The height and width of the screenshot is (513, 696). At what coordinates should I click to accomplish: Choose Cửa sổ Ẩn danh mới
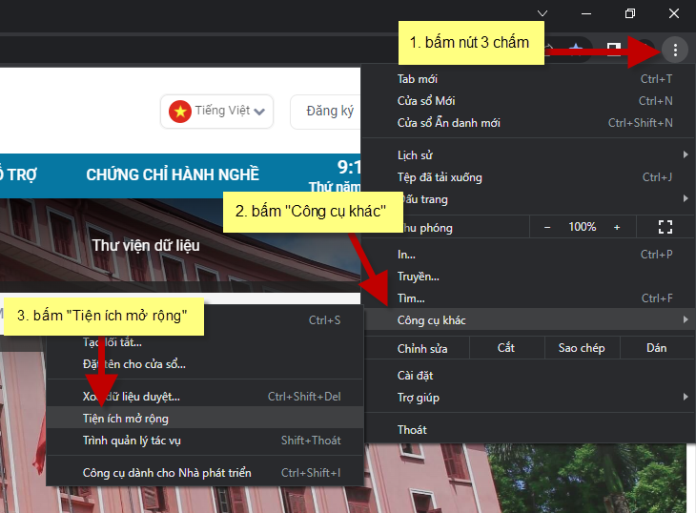click(x=448, y=123)
